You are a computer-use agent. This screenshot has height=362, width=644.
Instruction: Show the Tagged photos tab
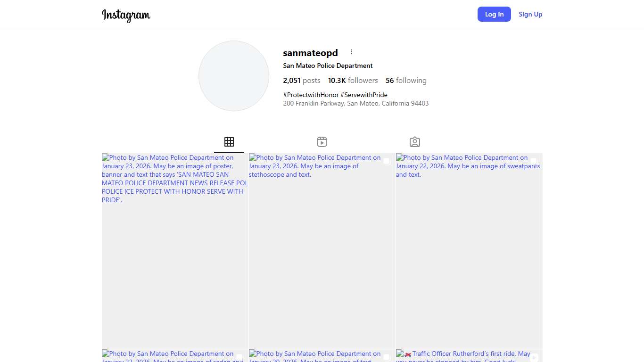pyautogui.click(x=415, y=142)
